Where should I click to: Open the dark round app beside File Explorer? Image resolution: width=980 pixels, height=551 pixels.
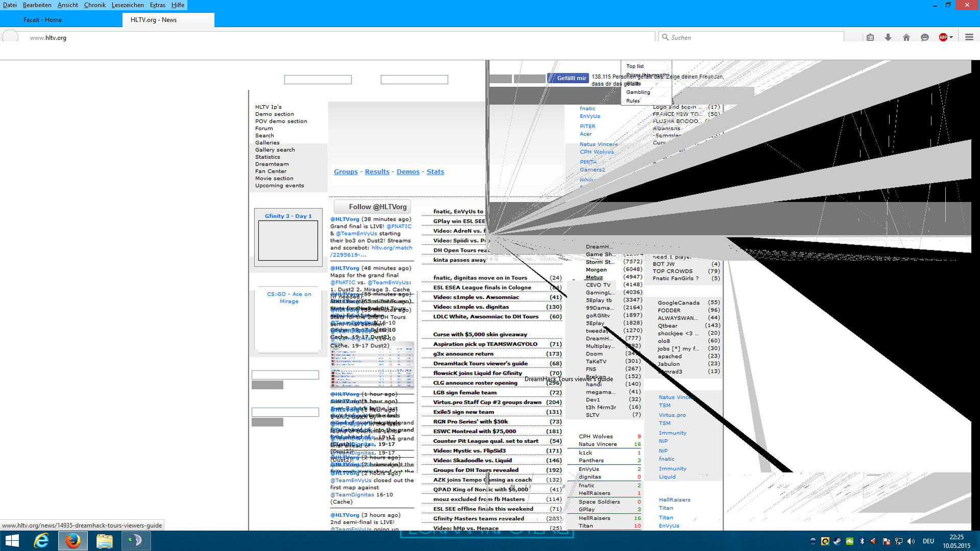click(x=136, y=541)
